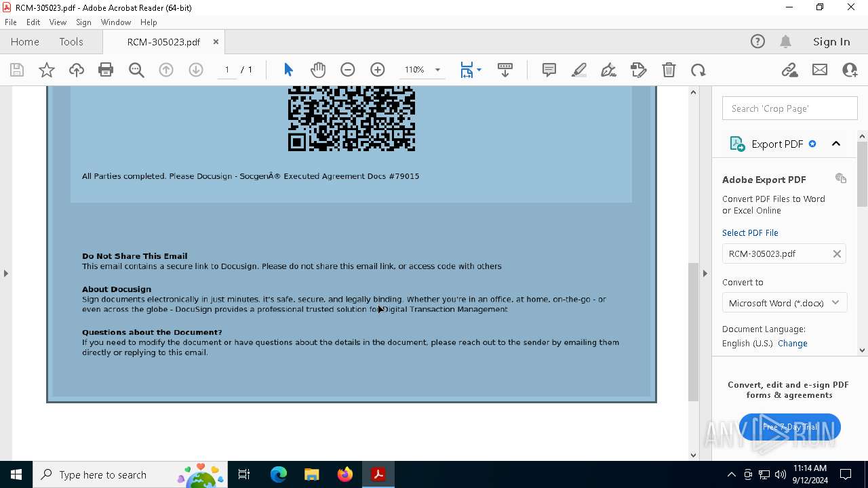Print the document

[106, 70]
